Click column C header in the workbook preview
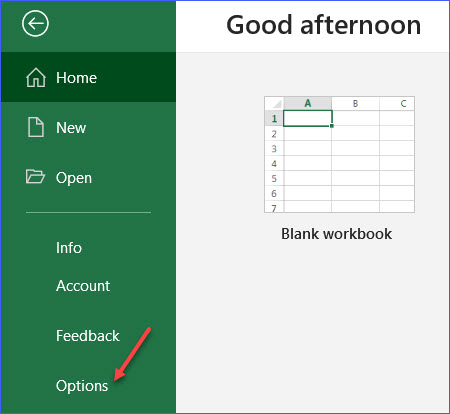This screenshot has width=450, height=414. (397, 103)
